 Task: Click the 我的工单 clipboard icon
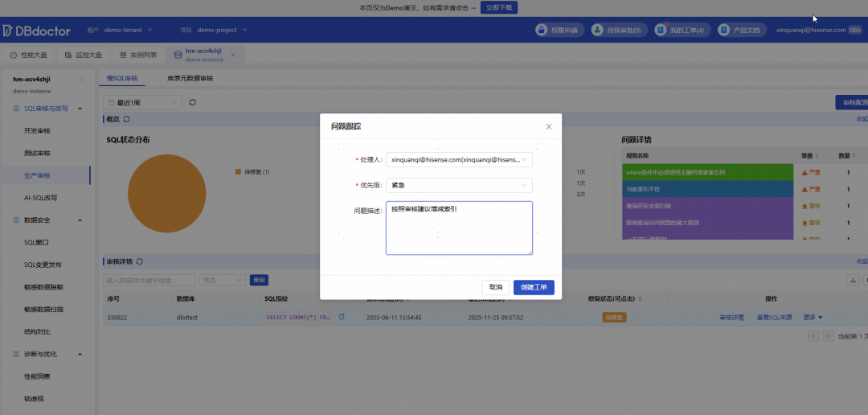(661, 30)
